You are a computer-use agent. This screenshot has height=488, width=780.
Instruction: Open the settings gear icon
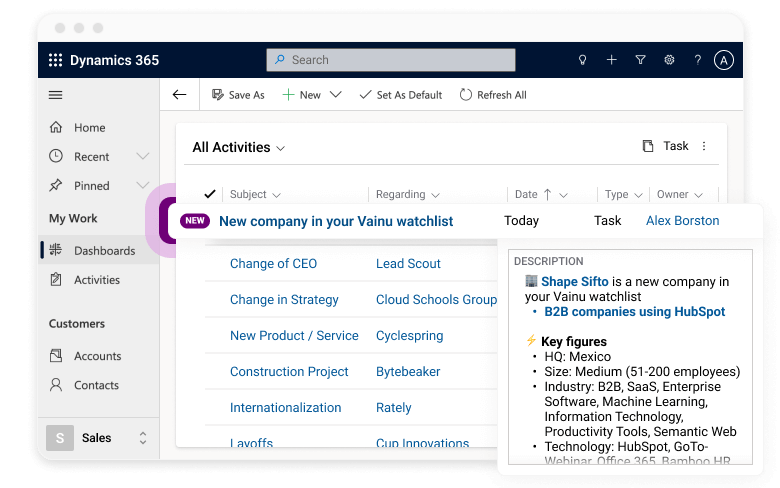(x=669, y=60)
